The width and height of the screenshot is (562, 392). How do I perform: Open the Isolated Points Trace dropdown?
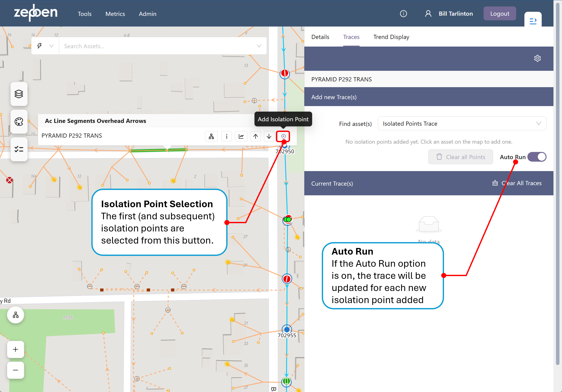[x=462, y=124]
